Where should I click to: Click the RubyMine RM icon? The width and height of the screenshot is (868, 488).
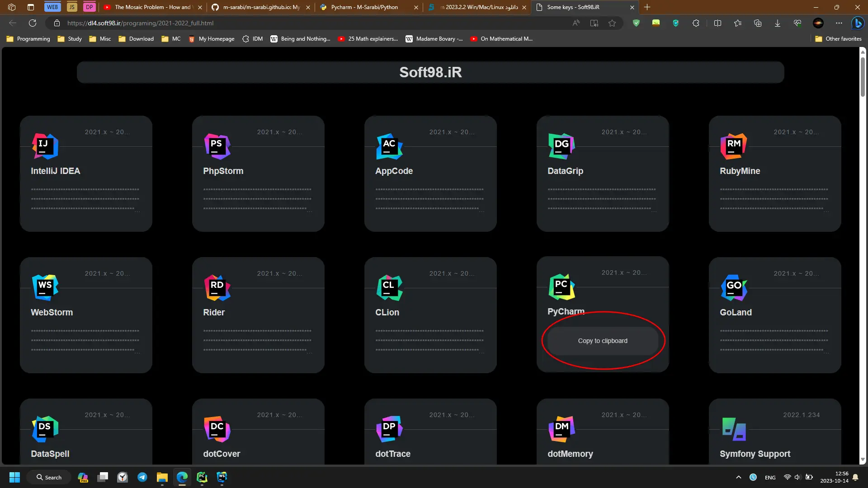733,146
